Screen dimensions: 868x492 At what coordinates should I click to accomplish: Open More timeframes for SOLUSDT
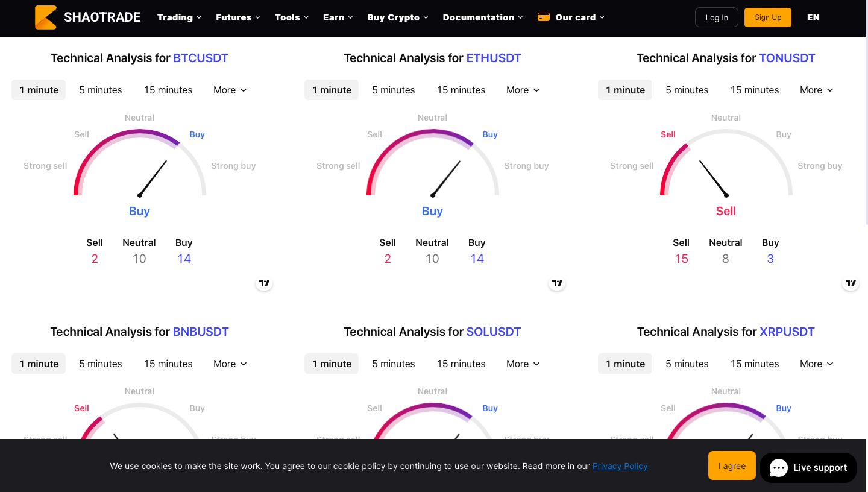[x=523, y=364]
